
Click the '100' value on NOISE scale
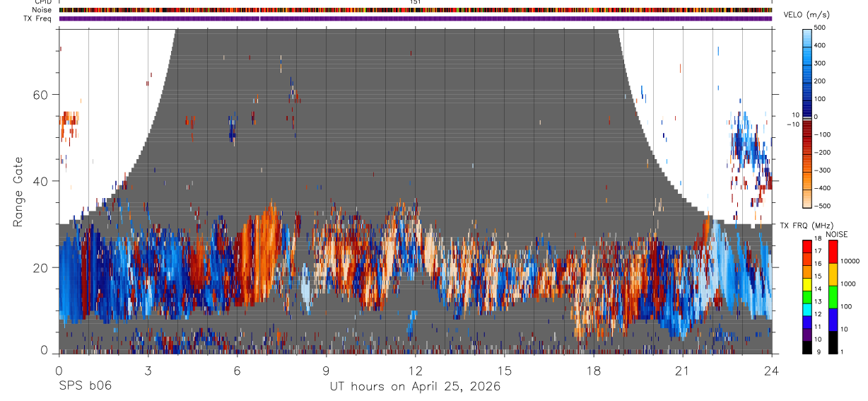pyautogui.click(x=847, y=306)
